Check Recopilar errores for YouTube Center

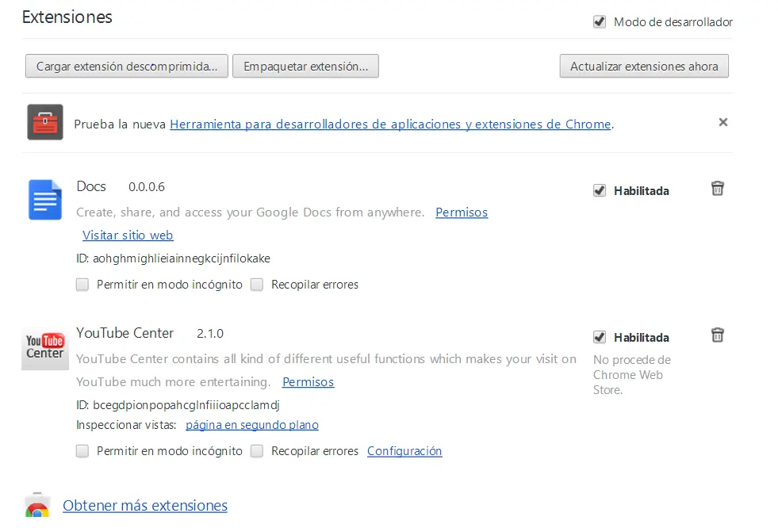[256, 450]
